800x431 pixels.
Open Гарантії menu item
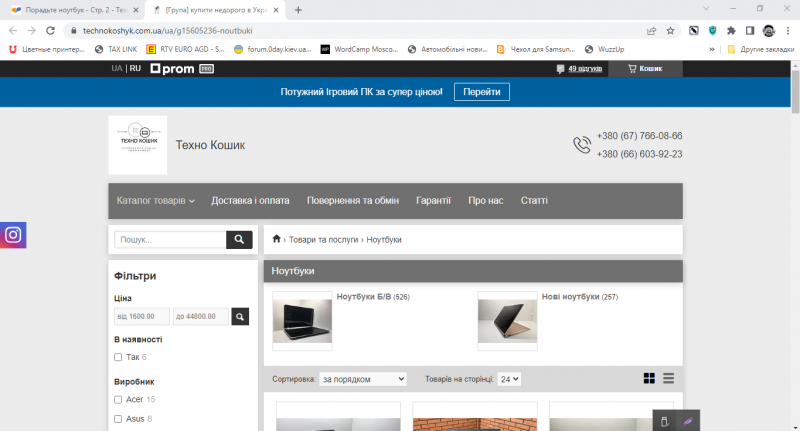pos(433,200)
